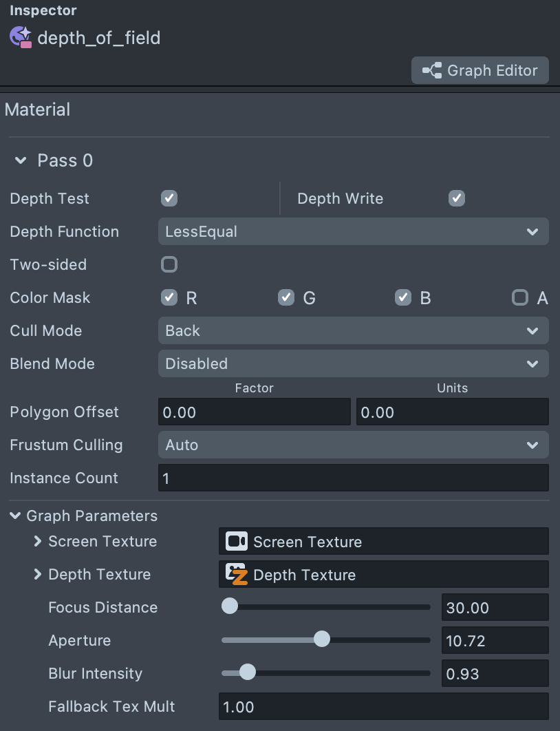The height and width of the screenshot is (731, 560).
Task: Collapse the Graph Parameters section
Action: point(15,516)
